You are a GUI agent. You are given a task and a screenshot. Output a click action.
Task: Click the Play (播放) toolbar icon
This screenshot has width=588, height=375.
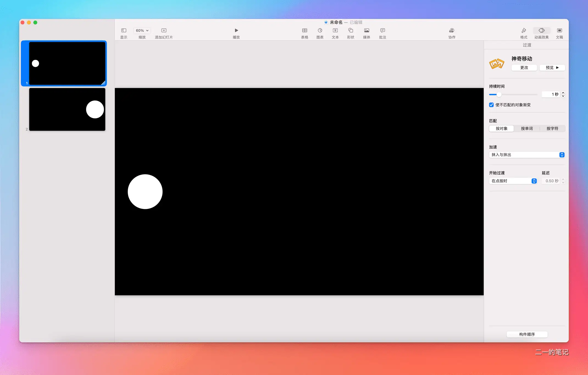236,30
